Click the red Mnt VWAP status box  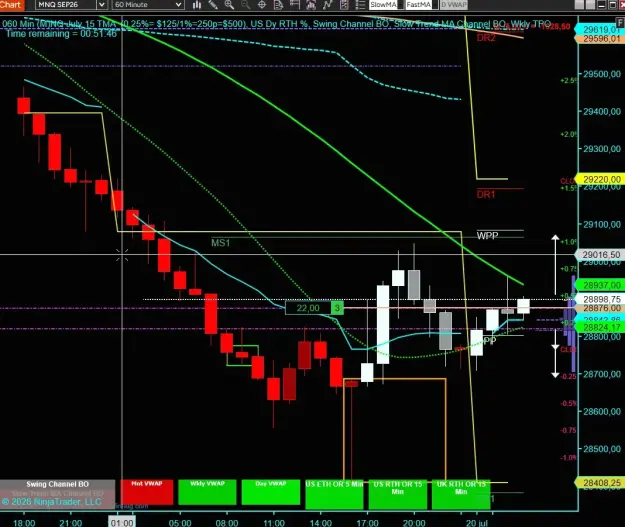[x=147, y=492]
